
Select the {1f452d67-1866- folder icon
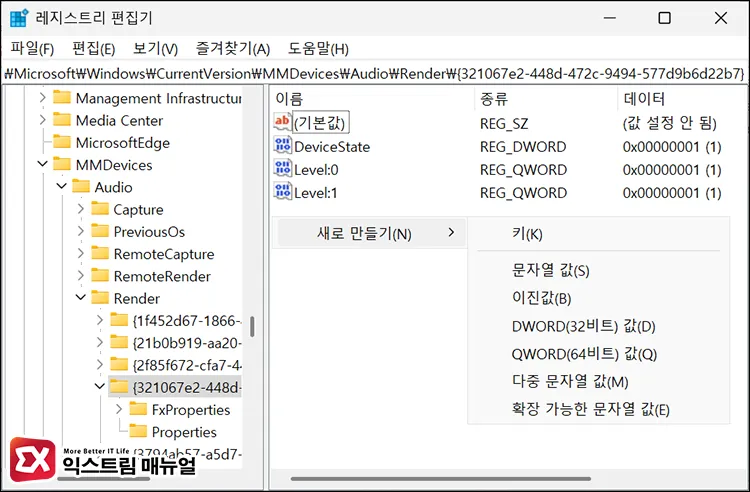pyautogui.click(x=119, y=320)
